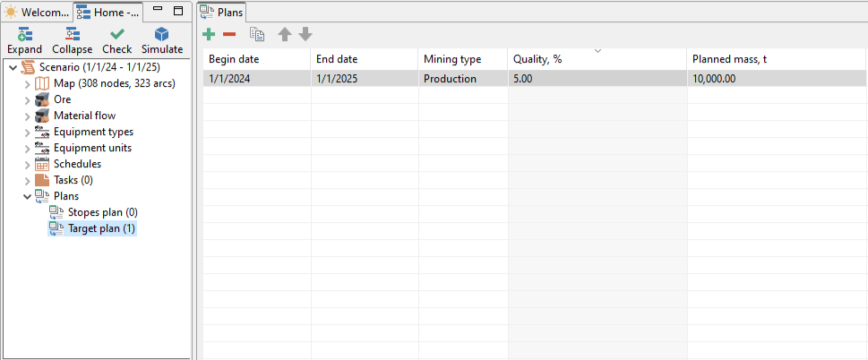The width and height of the screenshot is (868, 360).
Task: Select the Equipment units label
Action: pyautogui.click(x=92, y=148)
